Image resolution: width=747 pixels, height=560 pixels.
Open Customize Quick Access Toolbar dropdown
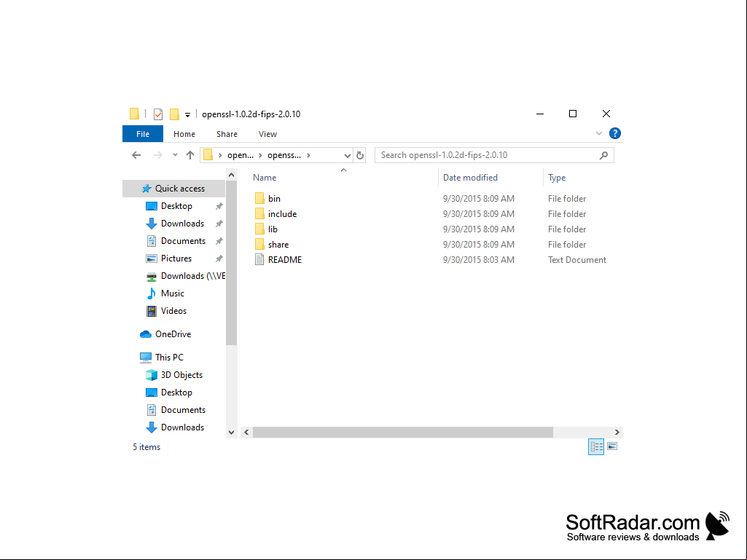pos(188,115)
